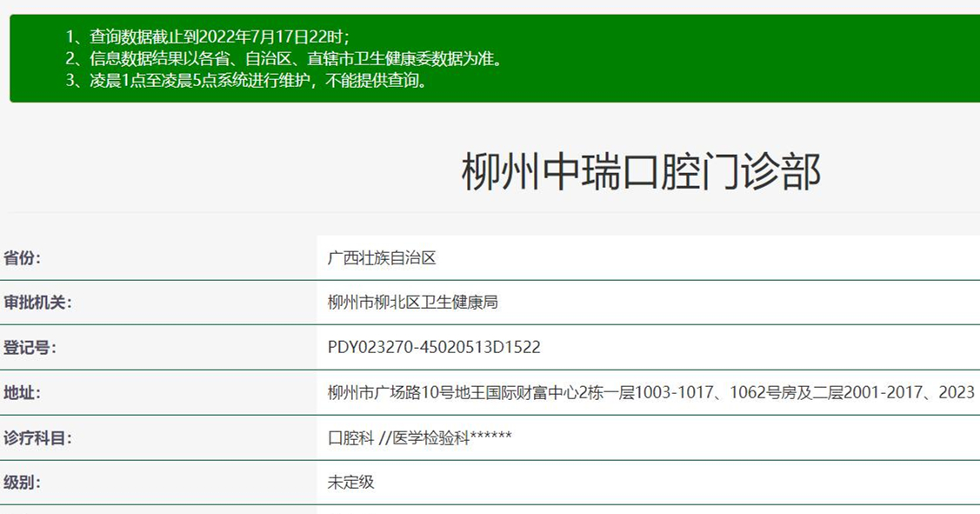Click the 审批机关 field label
Screen dimensions: 980x514
[x=37, y=303]
